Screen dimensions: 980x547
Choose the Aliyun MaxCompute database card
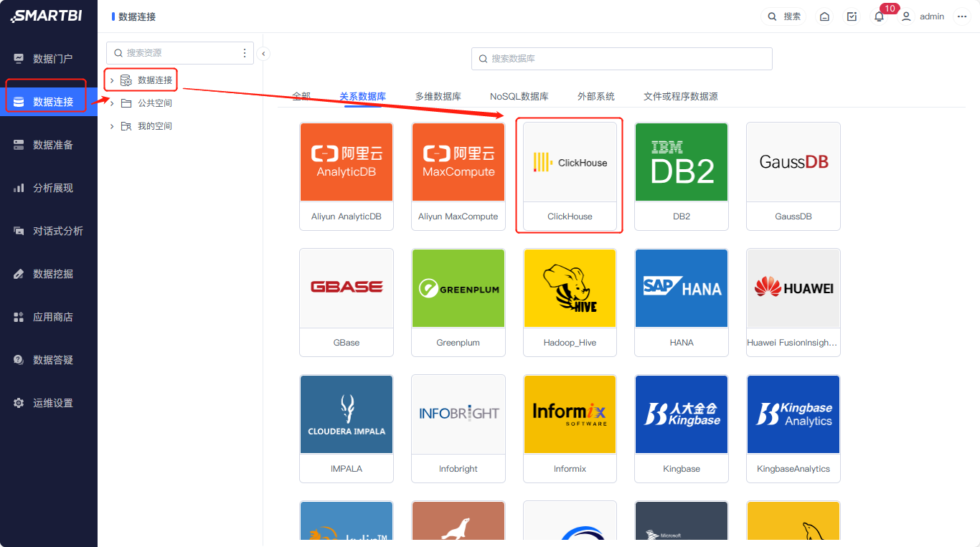point(458,176)
